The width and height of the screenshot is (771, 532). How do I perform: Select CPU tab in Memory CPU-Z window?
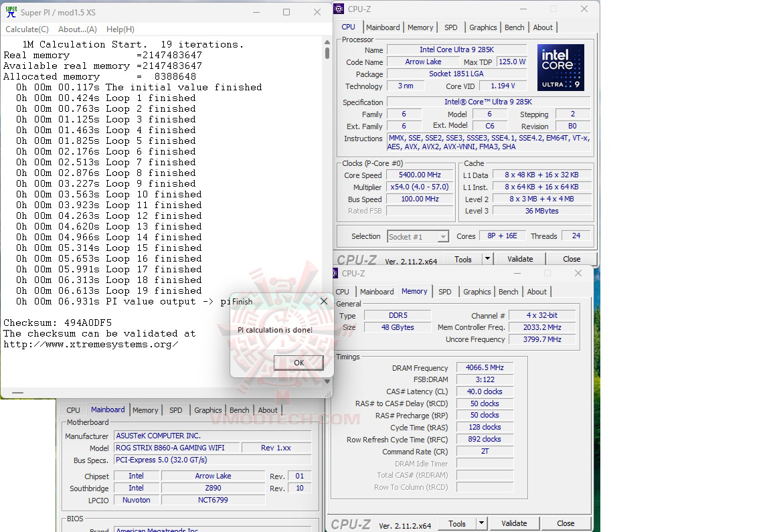point(342,292)
